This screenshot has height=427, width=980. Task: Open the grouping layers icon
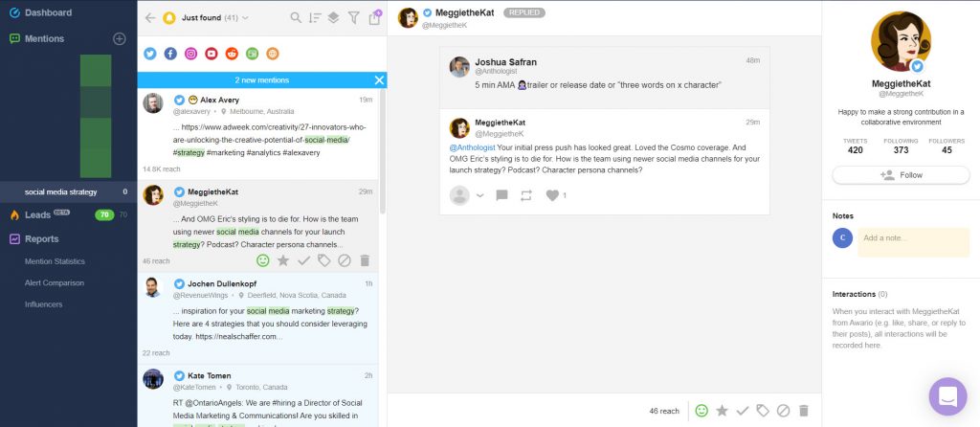coord(334,18)
